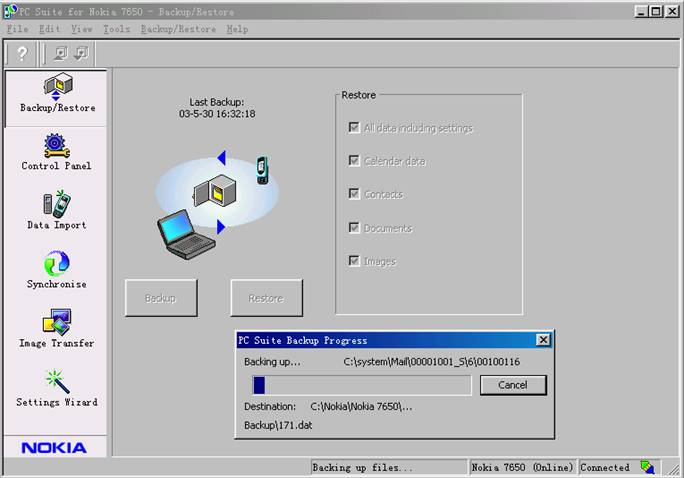Click the safe icon in the diagram center
This screenshot has height=478, width=684.
click(x=215, y=190)
